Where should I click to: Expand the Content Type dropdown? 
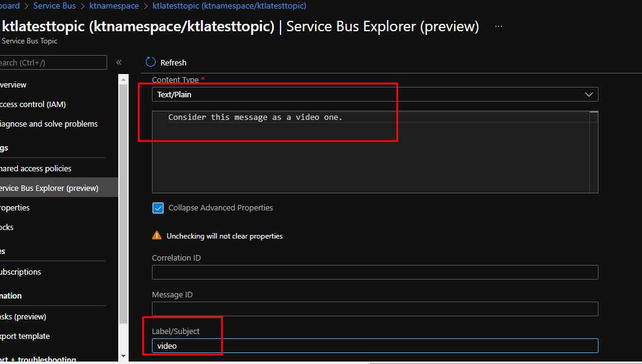374,94
